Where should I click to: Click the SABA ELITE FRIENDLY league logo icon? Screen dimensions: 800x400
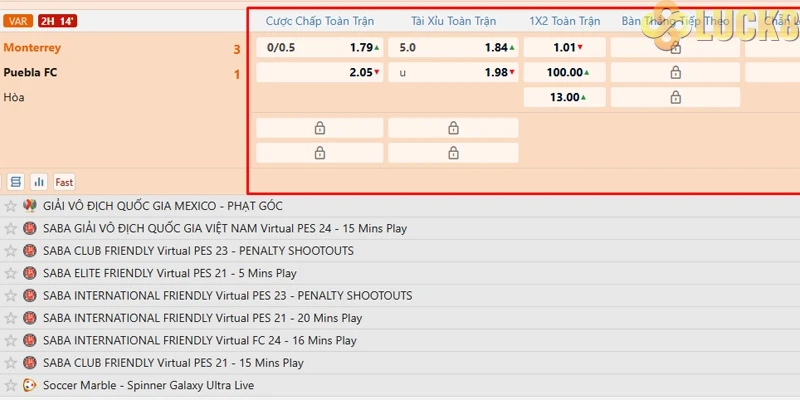tap(30, 273)
